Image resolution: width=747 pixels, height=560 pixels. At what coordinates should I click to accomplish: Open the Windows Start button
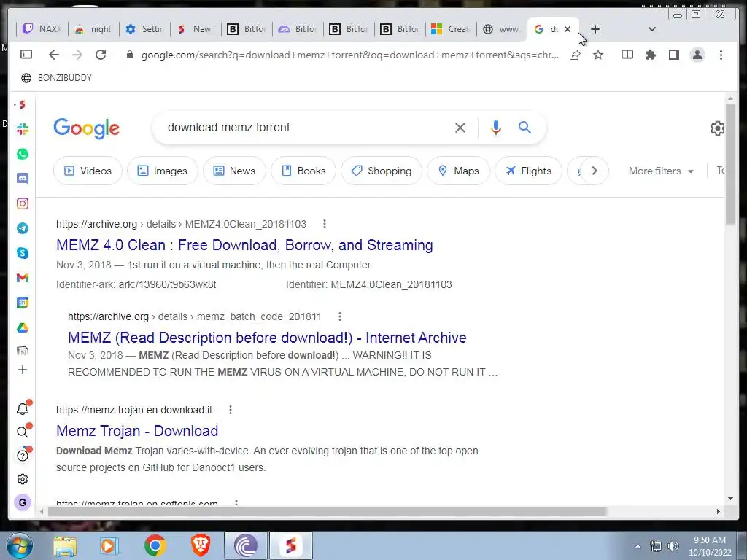[x=18, y=545]
